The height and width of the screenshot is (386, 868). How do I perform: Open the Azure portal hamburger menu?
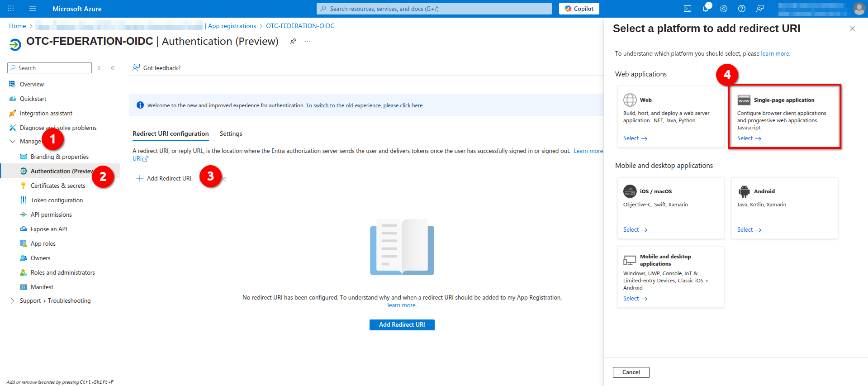(32, 9)
